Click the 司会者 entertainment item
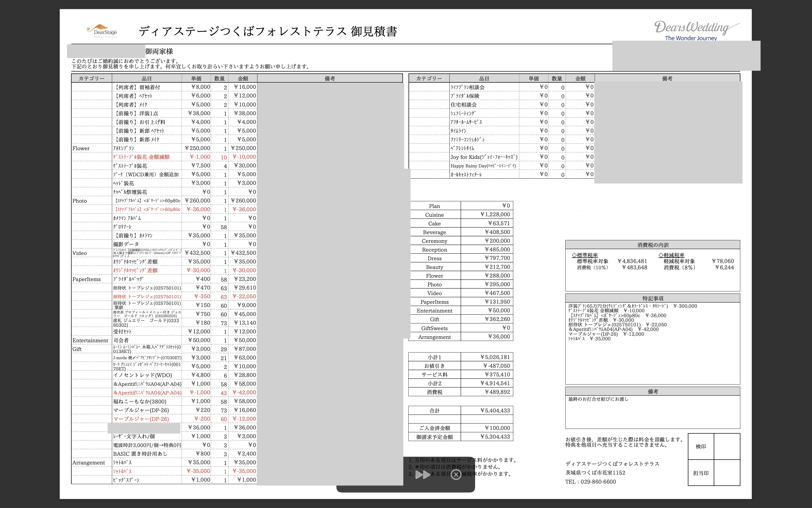This screenshot has width=812, height=508. coord(121,340)
